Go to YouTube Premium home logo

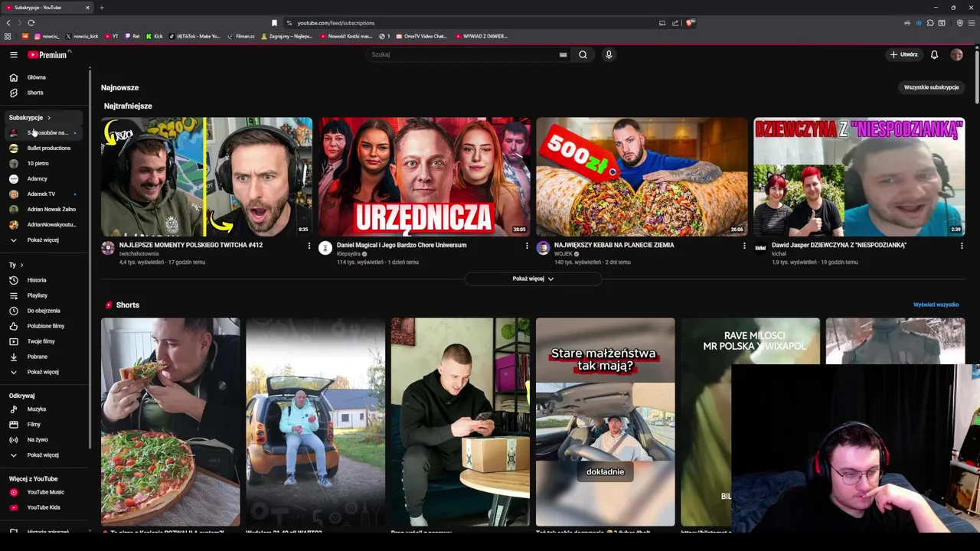(x=49, y=54)
